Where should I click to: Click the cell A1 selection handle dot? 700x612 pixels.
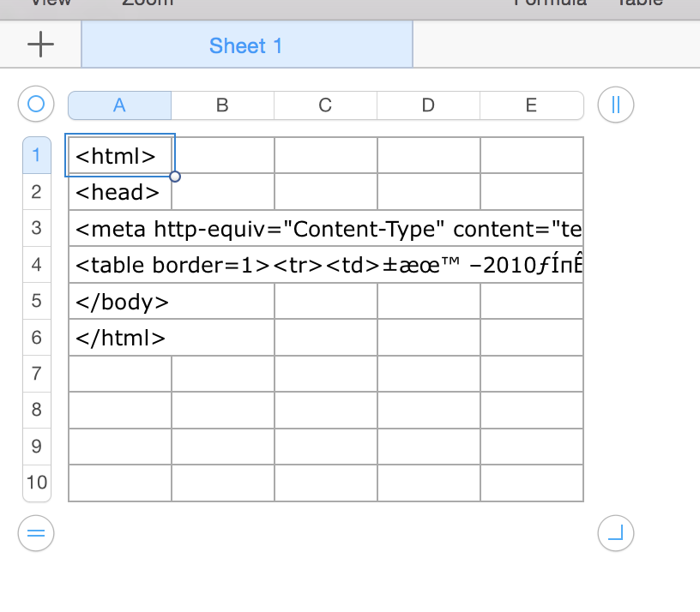(x=175, y=177)
